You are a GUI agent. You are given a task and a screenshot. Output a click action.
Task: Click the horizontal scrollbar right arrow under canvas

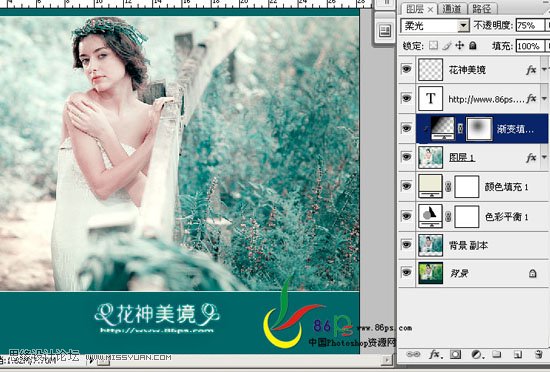coord(387,360)
